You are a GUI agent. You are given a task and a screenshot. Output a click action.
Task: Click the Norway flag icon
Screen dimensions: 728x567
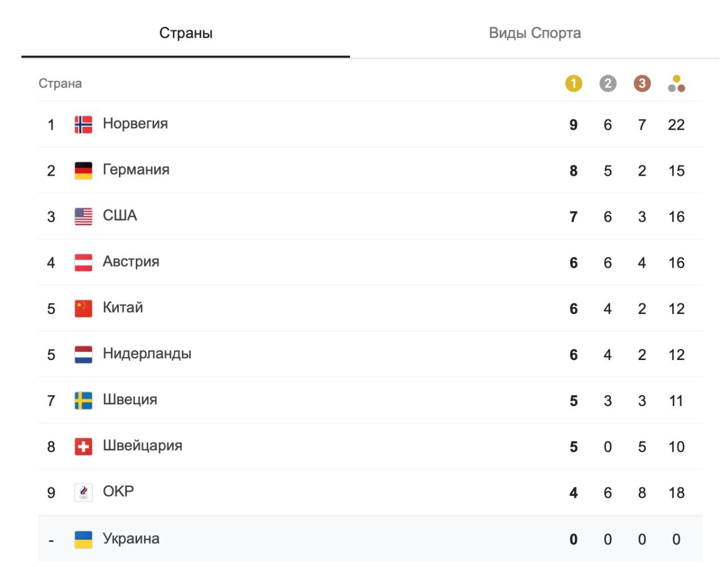pyautogui.click(x=84, y=125)
